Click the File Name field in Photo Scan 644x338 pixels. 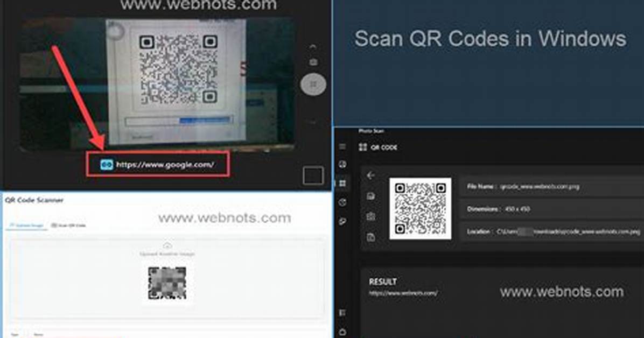pyautogui.click(x=551, y=187)
